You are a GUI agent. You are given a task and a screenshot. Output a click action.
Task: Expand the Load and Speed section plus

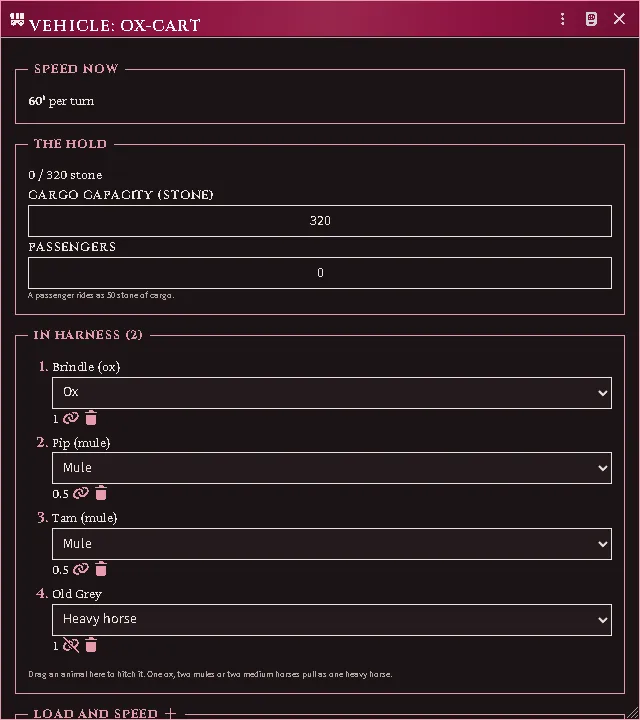point(170,713)
